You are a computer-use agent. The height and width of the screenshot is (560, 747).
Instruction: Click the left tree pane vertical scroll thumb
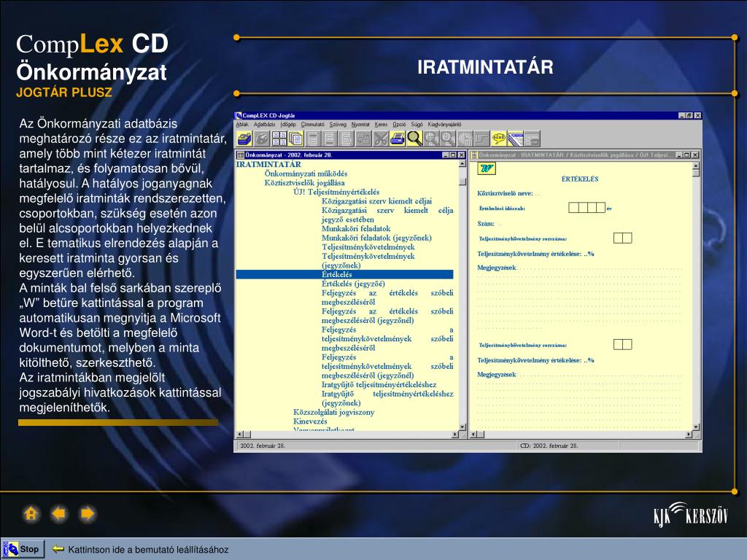(x=462, y=182)
